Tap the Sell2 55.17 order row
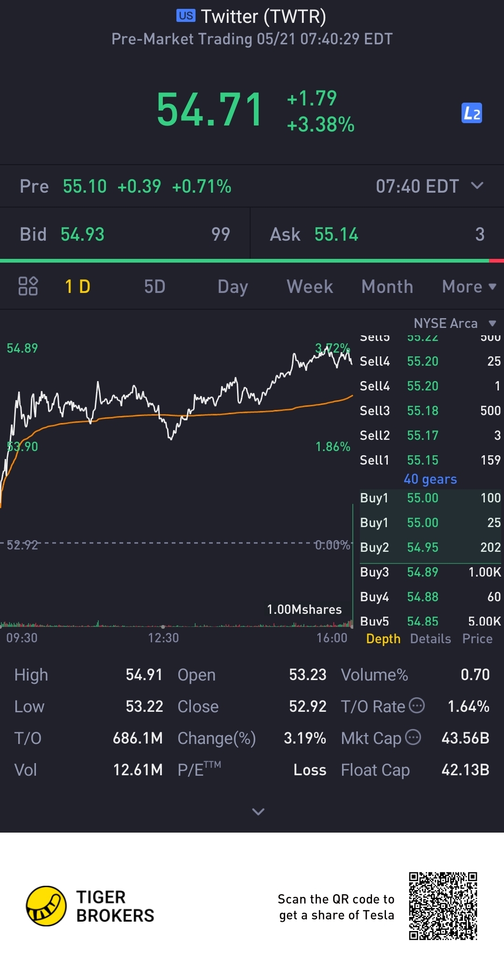This screenshot has height=980, width=504. click(430, 435)
